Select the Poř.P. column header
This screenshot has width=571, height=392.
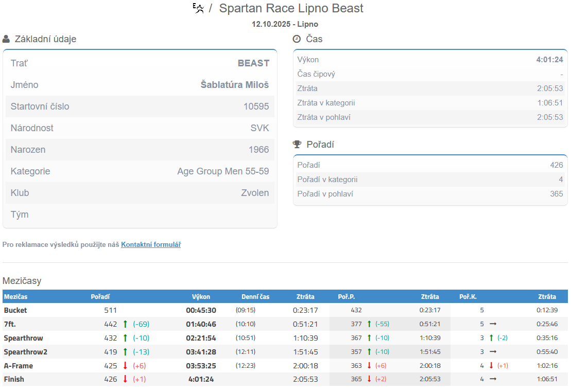coord(347,297)
